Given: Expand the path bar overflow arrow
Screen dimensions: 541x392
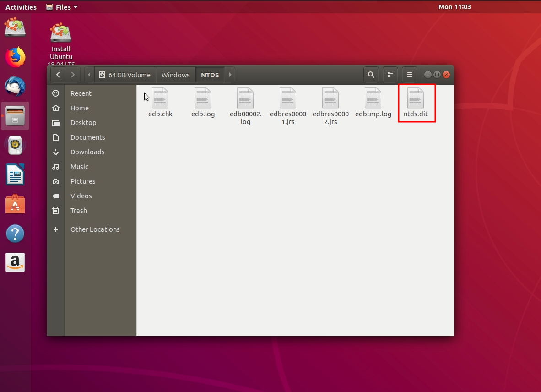Looking at the screenshot, I should [230, 75].
